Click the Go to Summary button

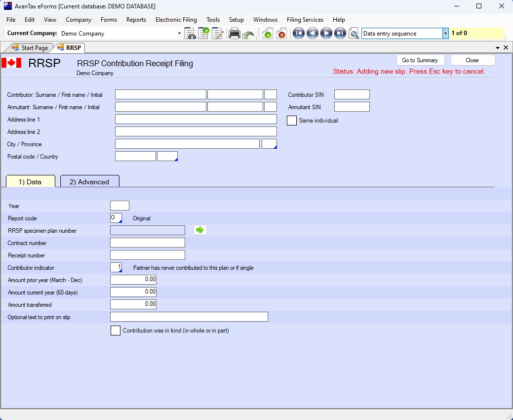pyautogui.click(x=420, y=60)
